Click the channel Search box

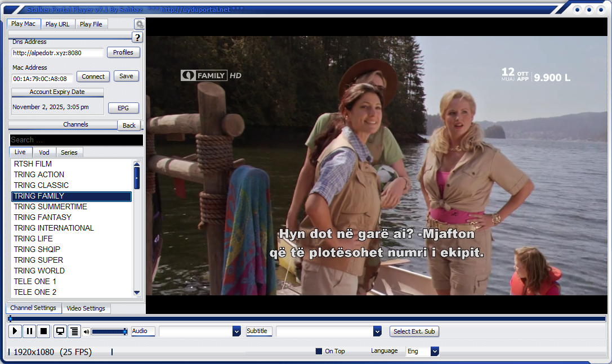(77, 140)
